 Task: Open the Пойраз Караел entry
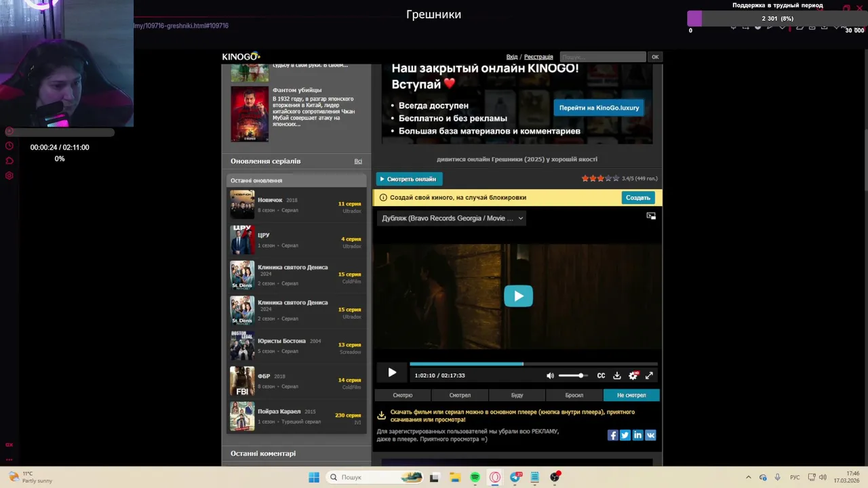click(x=296, y=416)
